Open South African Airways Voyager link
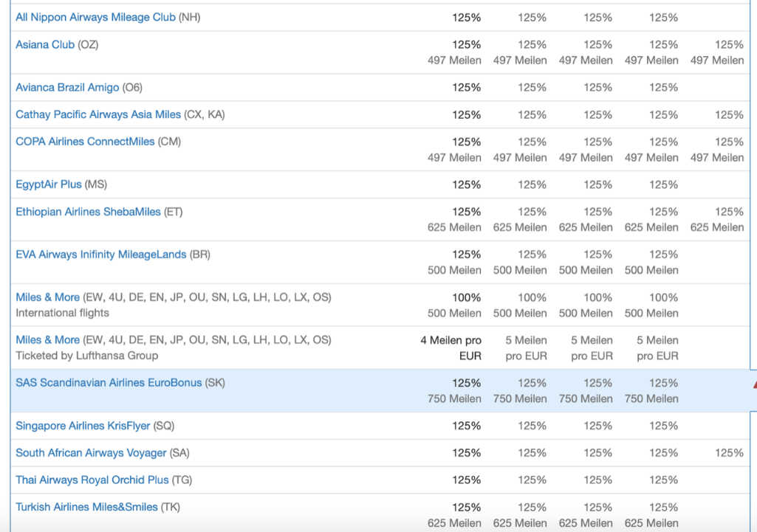 pyautogui.click(x=91, y=453)
